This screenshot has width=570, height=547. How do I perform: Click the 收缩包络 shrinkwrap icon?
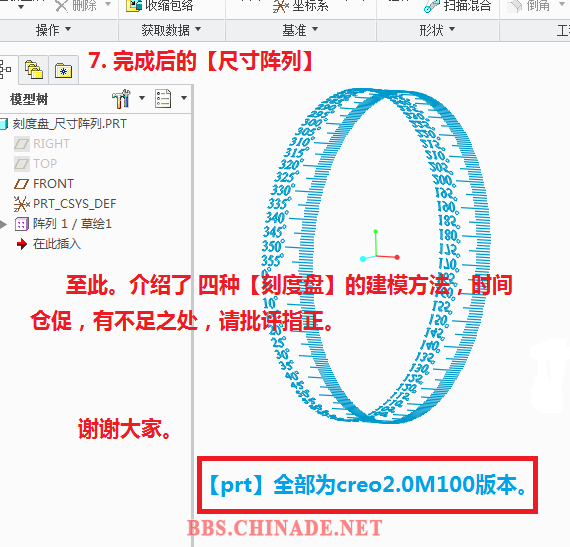pyautogui.click(x=133, y=5)
